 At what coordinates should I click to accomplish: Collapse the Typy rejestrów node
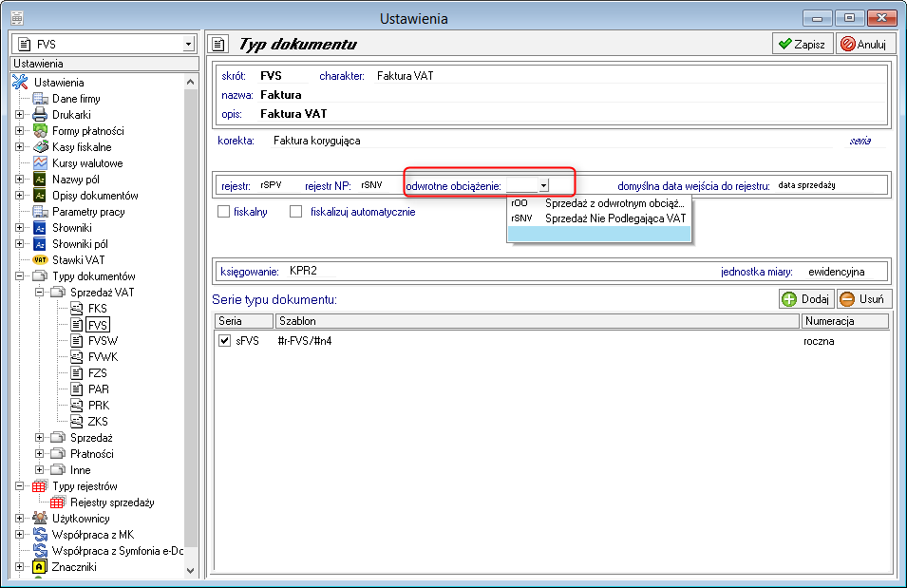(x=20, y=486)
